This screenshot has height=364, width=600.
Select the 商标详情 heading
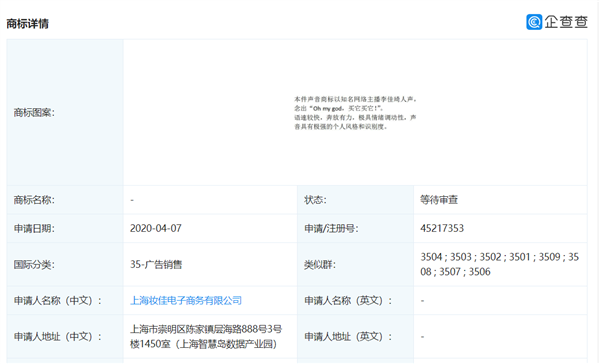click(x=28, y=24)
